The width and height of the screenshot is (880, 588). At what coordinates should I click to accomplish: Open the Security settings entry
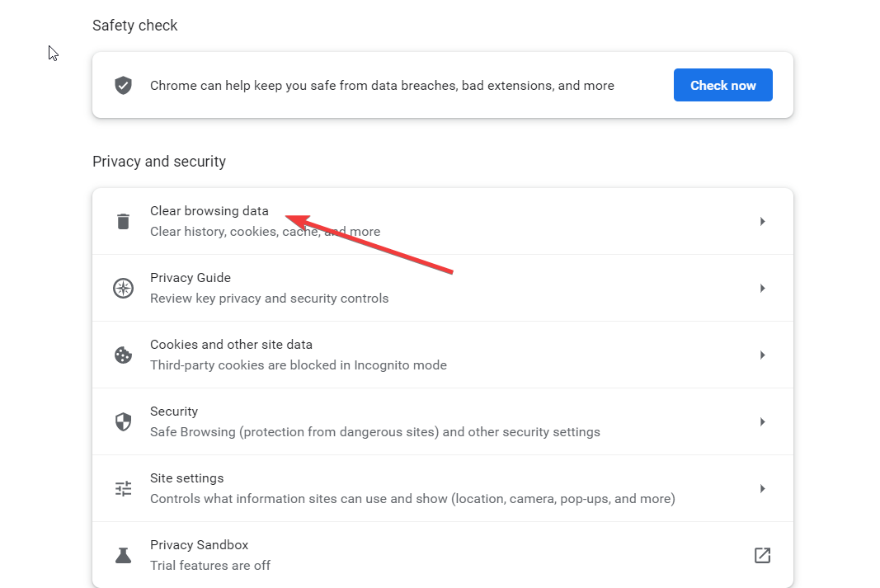[x=443, y=421]
